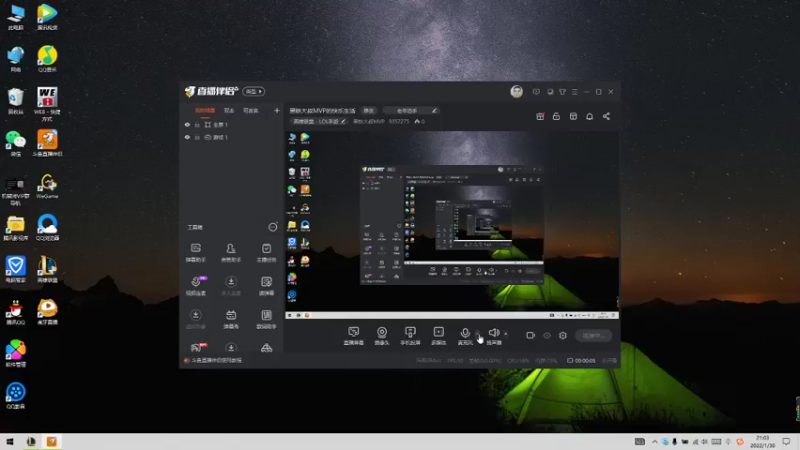Open the car-shaped tool icon in the toolbox
The width and height of the screenshot is (800, 450).
coord(266,348)
